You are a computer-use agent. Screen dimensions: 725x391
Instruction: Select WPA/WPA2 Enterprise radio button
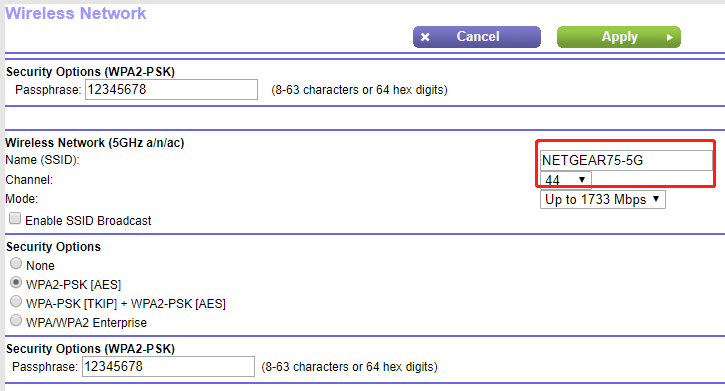(16, 320)
